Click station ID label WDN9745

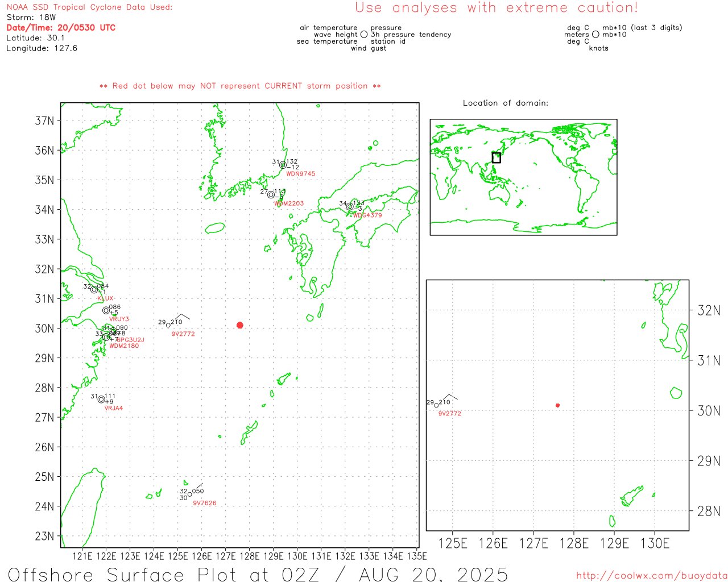point(300,174)
